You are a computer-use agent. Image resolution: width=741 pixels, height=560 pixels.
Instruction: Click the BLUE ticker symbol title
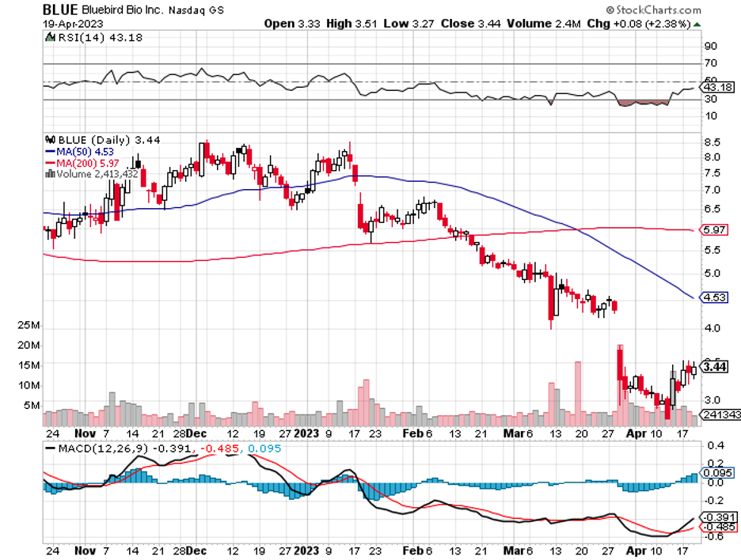click(x=60, y=10)
